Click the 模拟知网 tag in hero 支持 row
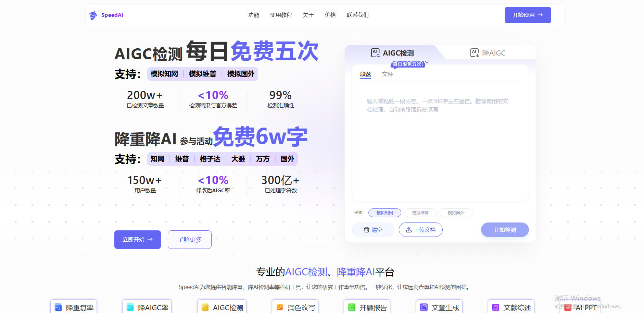 coord(164,74)
